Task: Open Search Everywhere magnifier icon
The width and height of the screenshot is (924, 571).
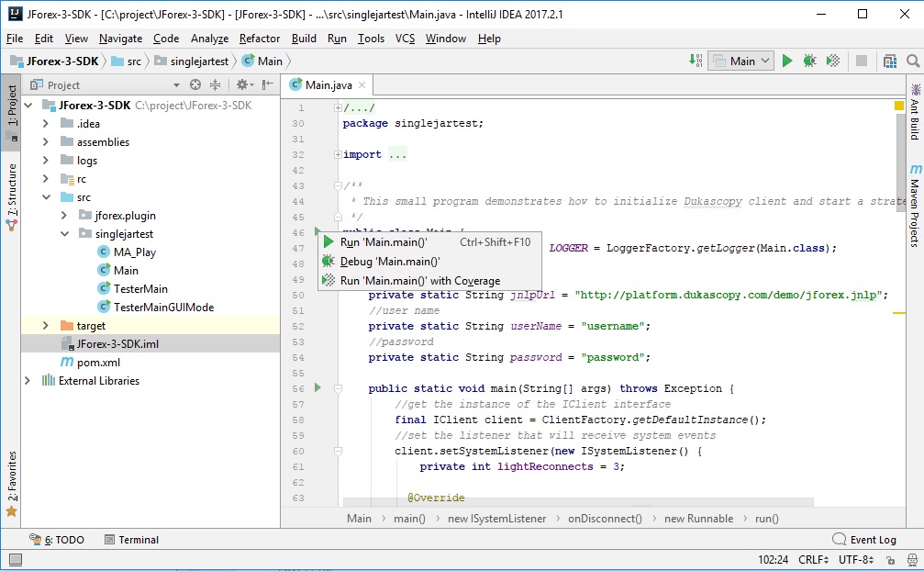Action: (913, 61)
